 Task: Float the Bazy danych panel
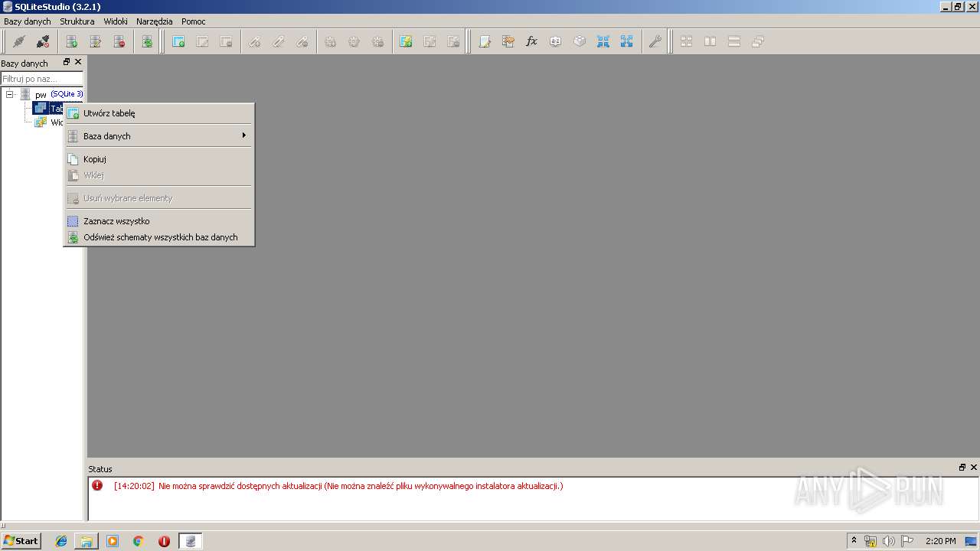point(67,62)
